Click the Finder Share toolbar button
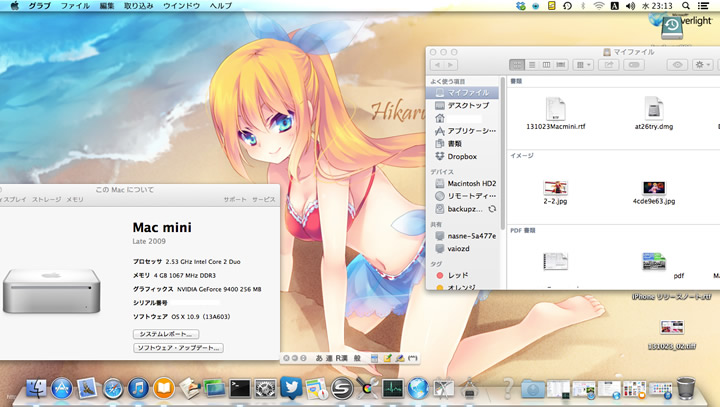The width and height of the screenshot is (720, 407). click(x=608, y=65)
